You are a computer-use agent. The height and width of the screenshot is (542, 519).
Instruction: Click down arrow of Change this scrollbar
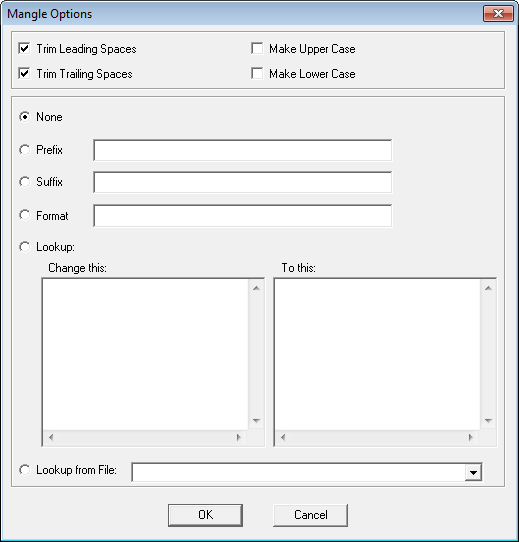[x=256, y=421]
